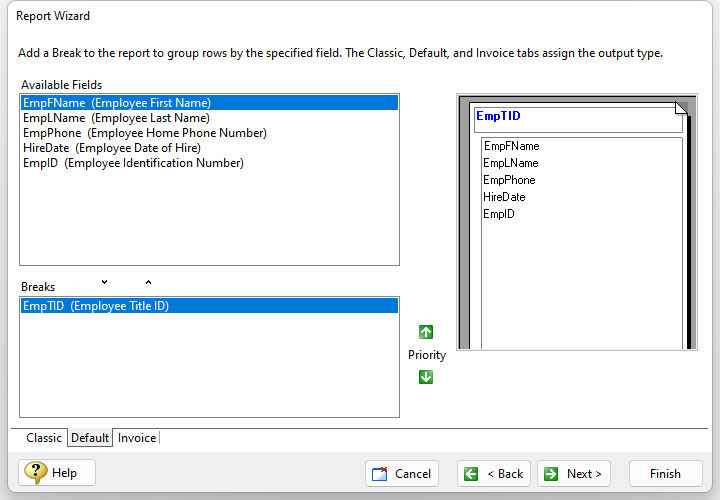This screenshot has width=720, height=500.
Task: Click the folded page corner in preview
Action: [x=681, y=108]
